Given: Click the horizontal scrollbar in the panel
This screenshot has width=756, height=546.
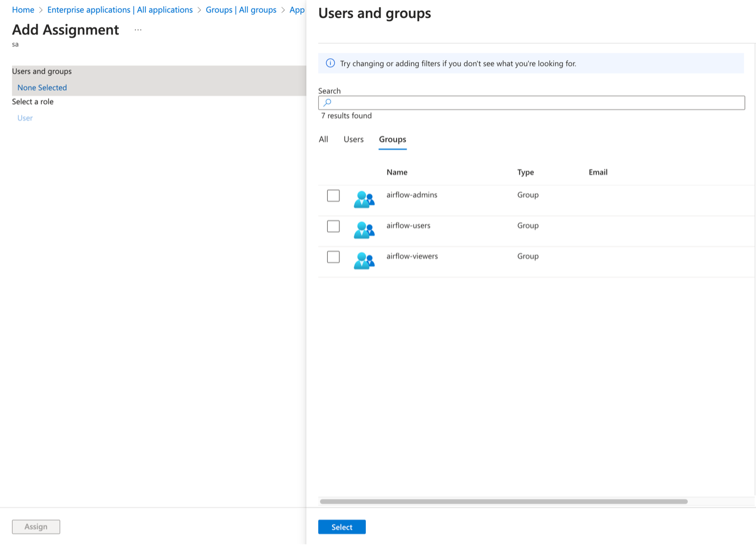Looking at the screenshot, I should [503, 502].
